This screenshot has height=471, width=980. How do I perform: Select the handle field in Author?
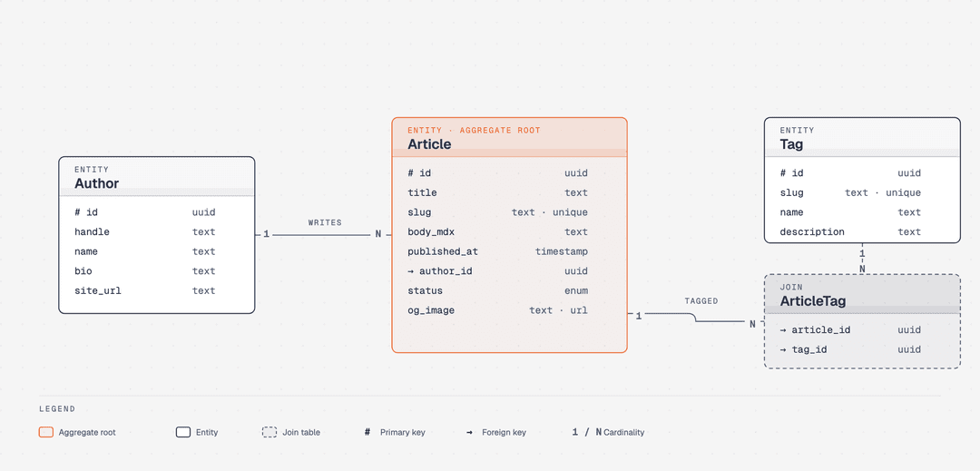(145, 232)
